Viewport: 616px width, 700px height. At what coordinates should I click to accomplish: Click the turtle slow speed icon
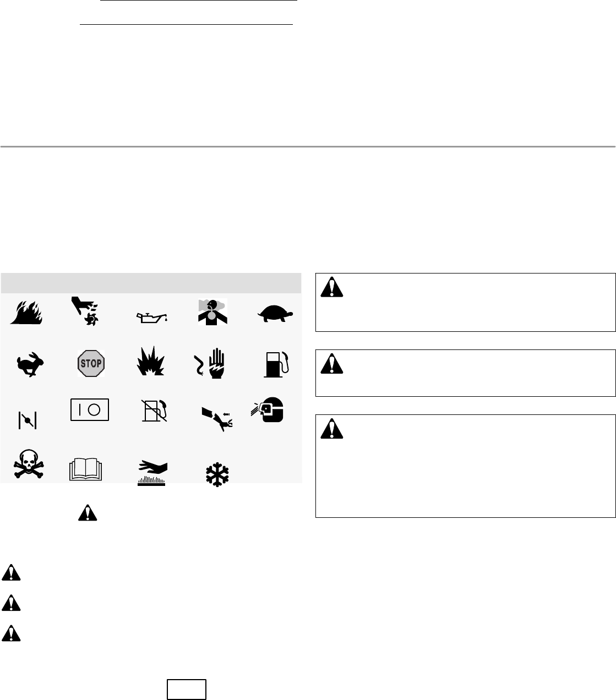278,315
